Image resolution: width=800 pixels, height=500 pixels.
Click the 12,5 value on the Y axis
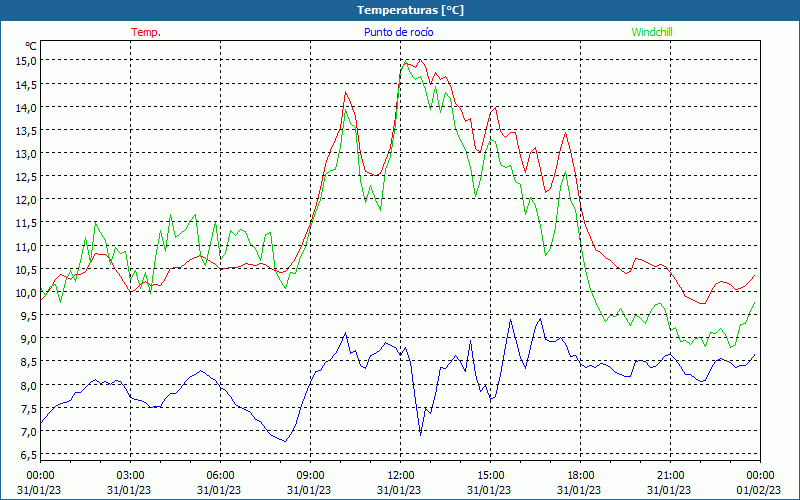pos(26,177)
